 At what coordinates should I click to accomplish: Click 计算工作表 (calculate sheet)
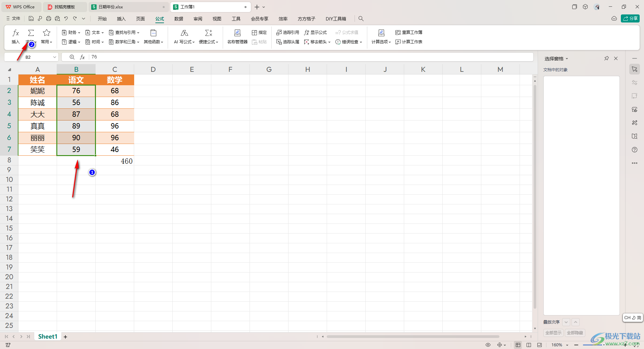click(x=409, y=42)
